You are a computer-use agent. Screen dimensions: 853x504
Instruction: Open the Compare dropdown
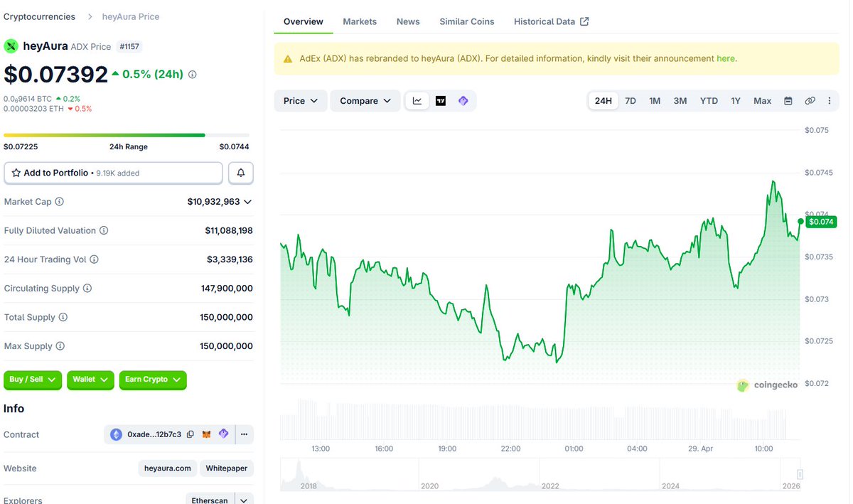click(x=365, y=101)
